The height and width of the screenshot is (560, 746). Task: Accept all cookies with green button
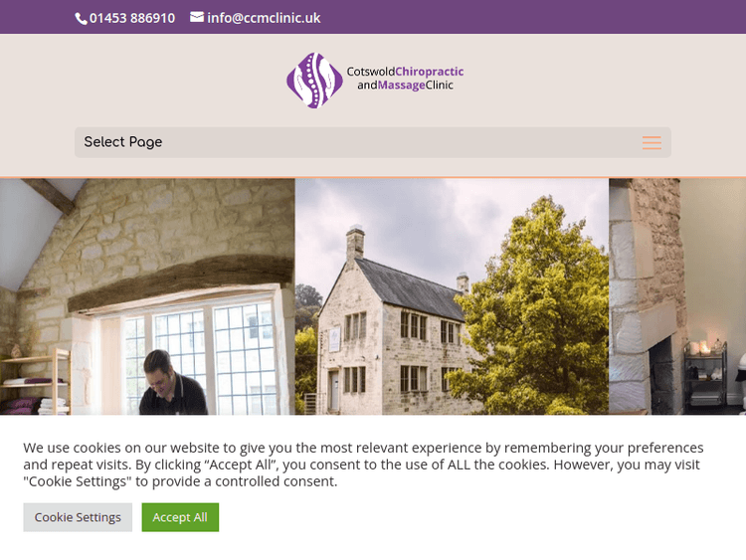[x=180, y=517]
